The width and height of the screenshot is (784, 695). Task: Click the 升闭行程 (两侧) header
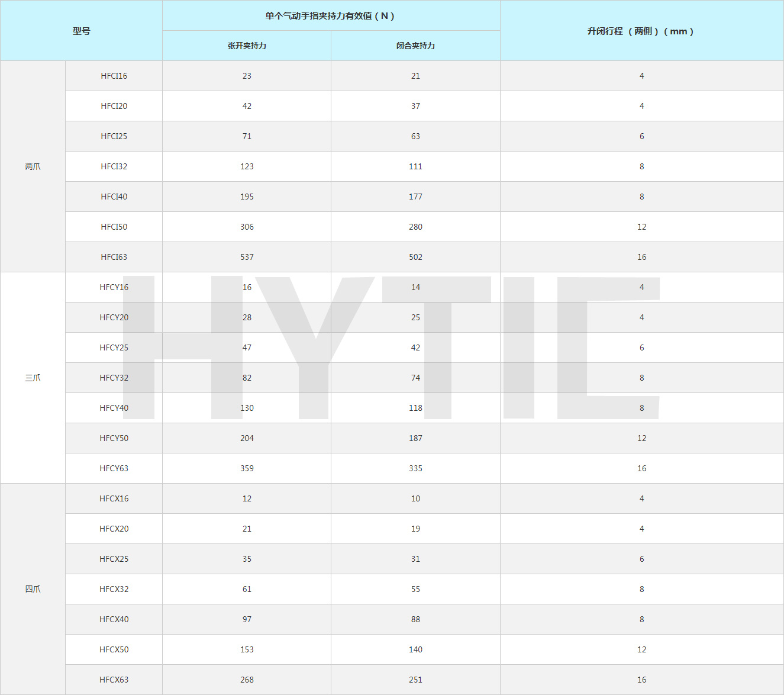click(642, 31)
